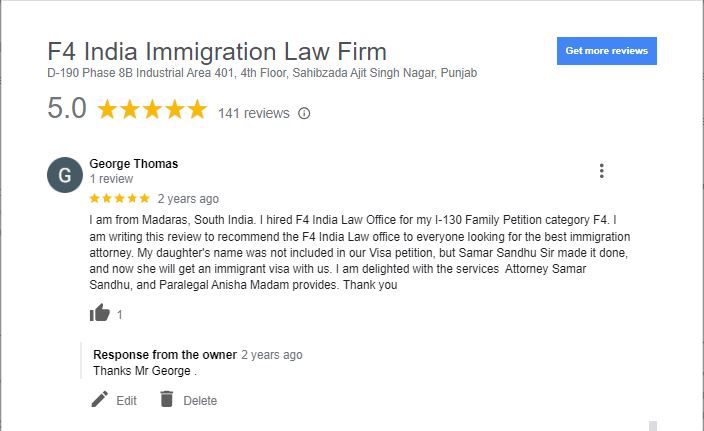This screenshot has height=431, width=704.
Task: Open George Thomas's profile name link
Action: (x=133, y=163)
